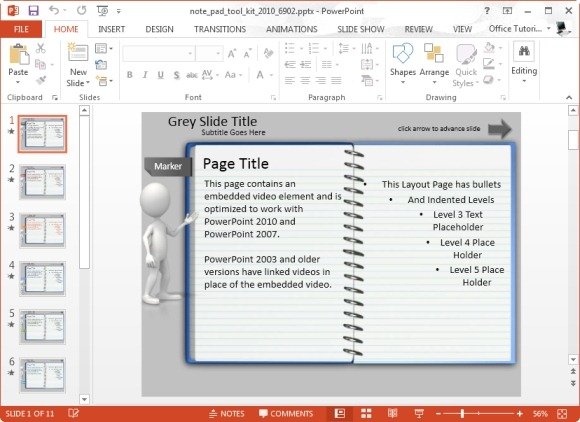The image size is (580, 422).
Task: Open Change Case dropdown
Action: point(233,75)
